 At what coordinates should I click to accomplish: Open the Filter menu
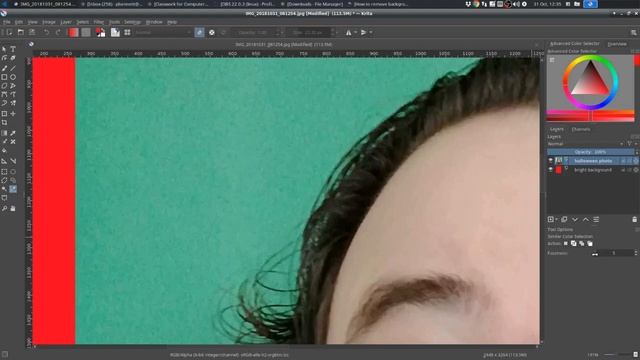[99, 22]
